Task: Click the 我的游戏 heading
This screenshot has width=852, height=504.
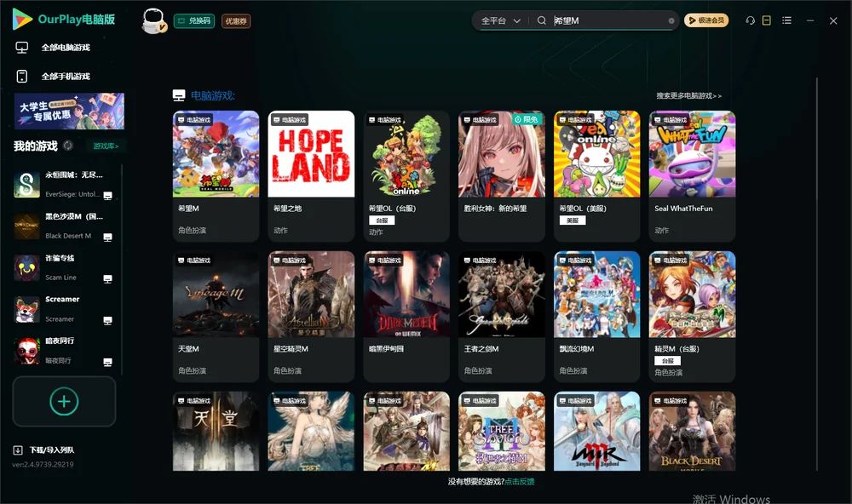Action: pyautogui.click(x=35, y=146)
